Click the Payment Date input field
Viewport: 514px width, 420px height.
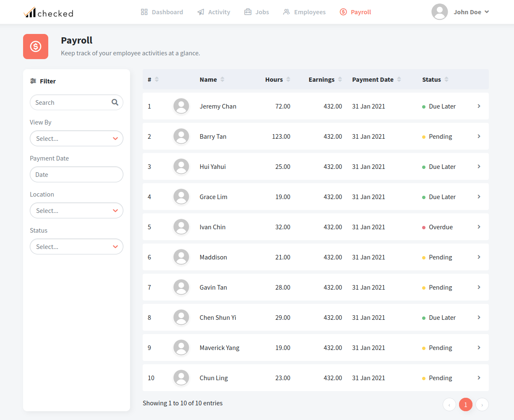pos(76,175)
